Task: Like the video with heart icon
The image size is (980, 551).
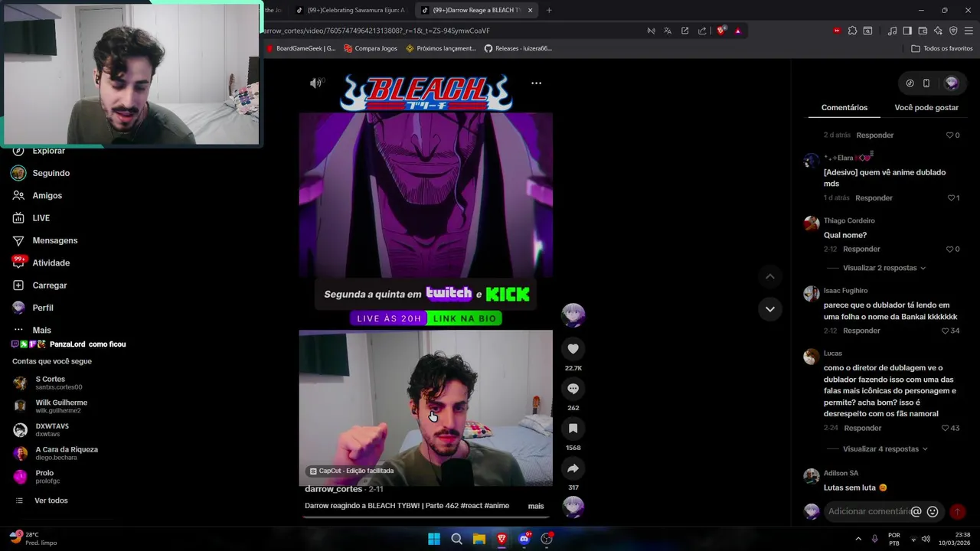Action: click(573, 349)
